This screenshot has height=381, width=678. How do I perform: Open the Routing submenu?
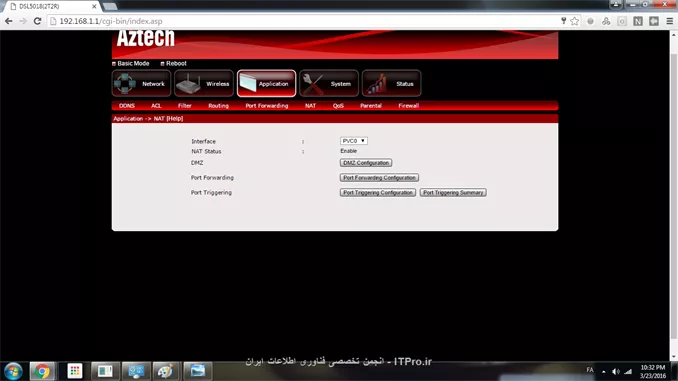218,106
